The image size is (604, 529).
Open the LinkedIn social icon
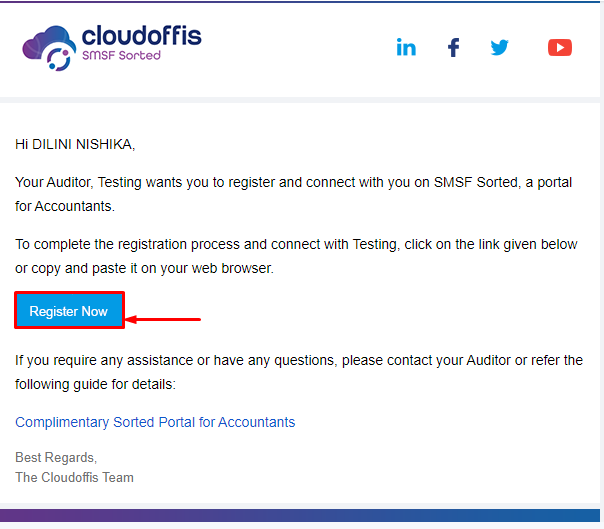tap(406, 47)
